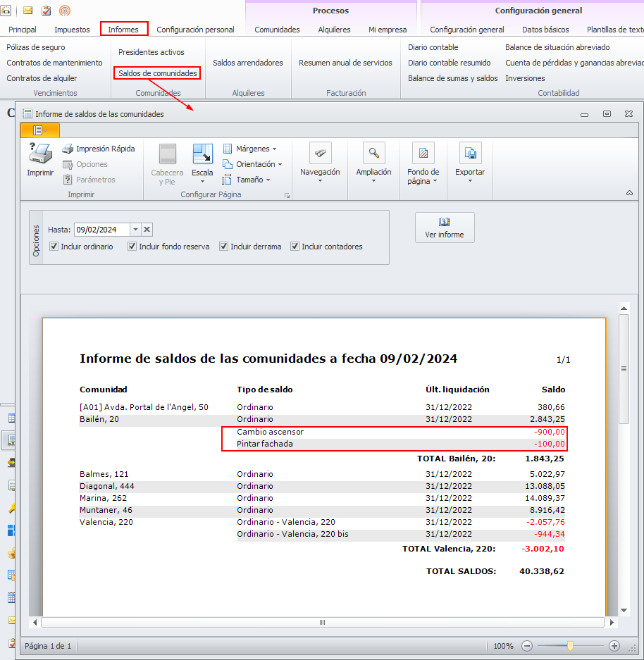Click the Ampliación magnifier icon

click(x=373, y=154)
